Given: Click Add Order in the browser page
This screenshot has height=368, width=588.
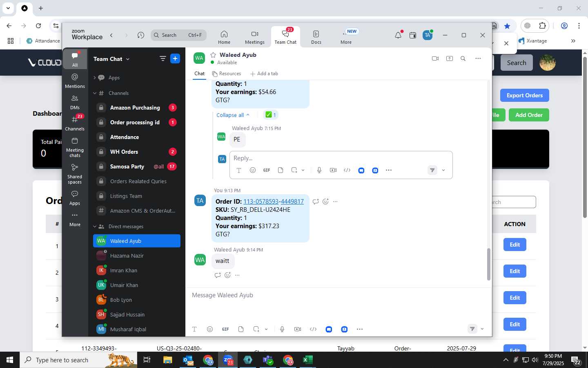Looking at the screenshot, I should [x=529, y=115].
